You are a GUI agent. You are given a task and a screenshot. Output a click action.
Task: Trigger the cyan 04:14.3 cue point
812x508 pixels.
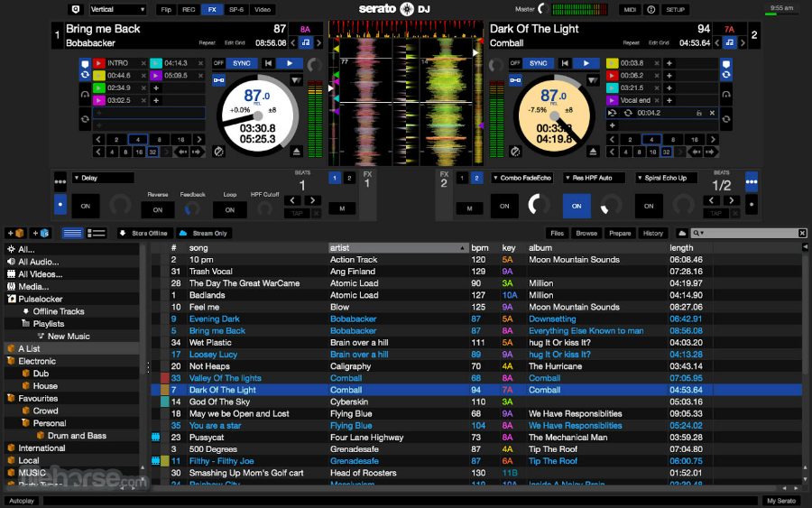click(x=156, y=63)
